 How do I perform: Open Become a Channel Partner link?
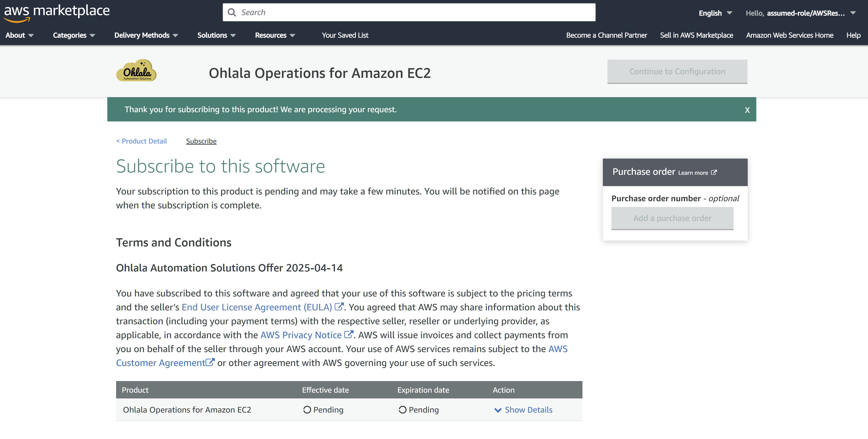tap(607, 35)
